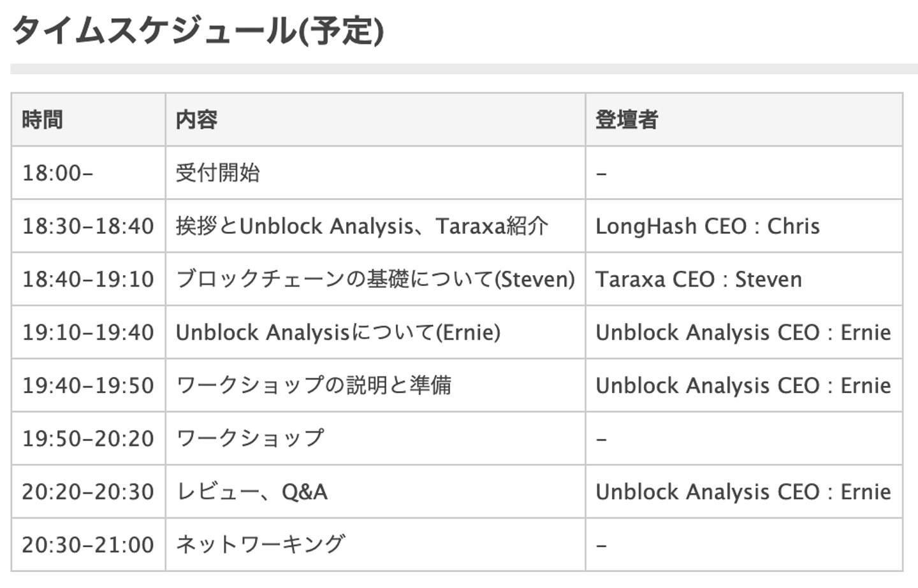
Task: Click the 18:30–18:40 time slot
Action: (88, 226)
